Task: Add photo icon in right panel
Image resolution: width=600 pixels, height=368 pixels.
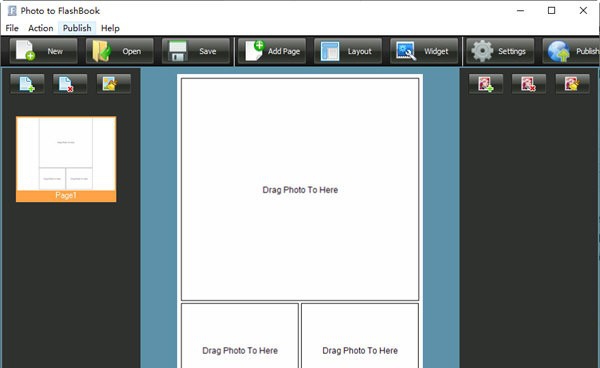Action: [x=486, y=84]
